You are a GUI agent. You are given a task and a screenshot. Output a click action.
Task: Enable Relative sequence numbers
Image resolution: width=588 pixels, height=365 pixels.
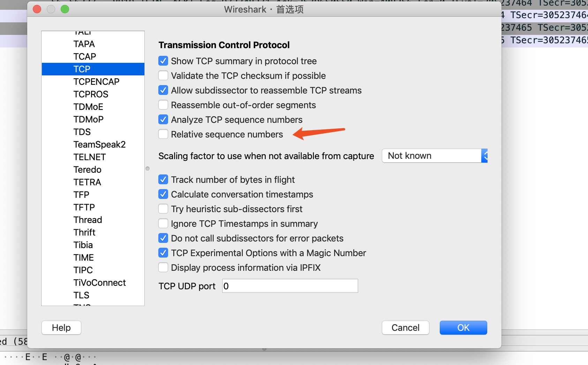tap(163, 134)
